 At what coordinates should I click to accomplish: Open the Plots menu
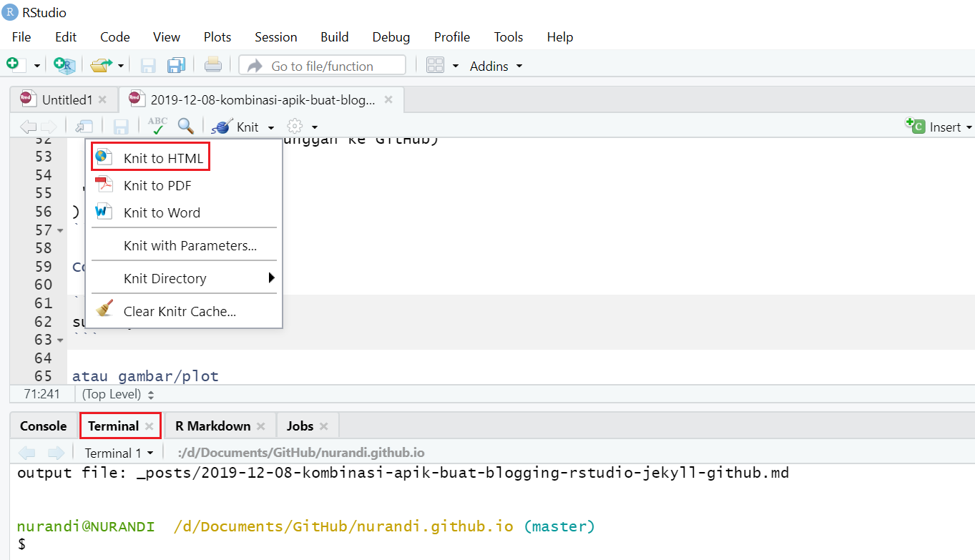click(217, 36)
